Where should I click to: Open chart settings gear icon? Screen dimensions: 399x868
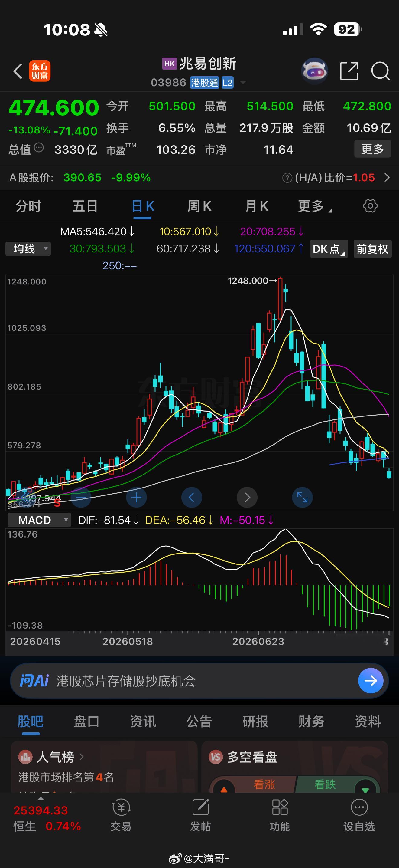(370, 205)
